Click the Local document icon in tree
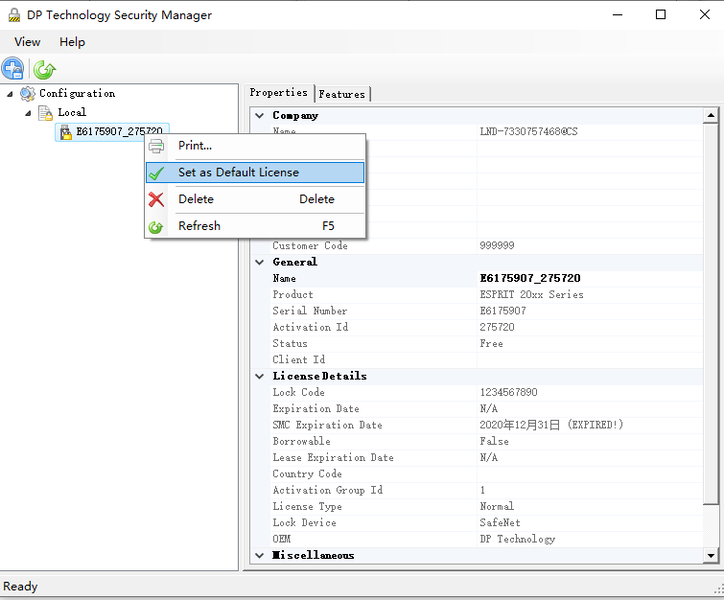The image size is (724, 600). click(x=45, y=113)
